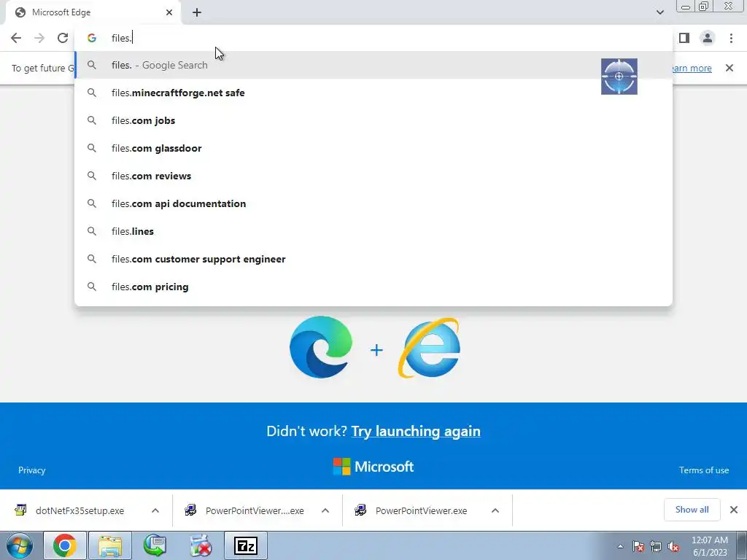Choose files.com reviews suggestion
Viewport: 747px width, 560px height.
[373, 176]
